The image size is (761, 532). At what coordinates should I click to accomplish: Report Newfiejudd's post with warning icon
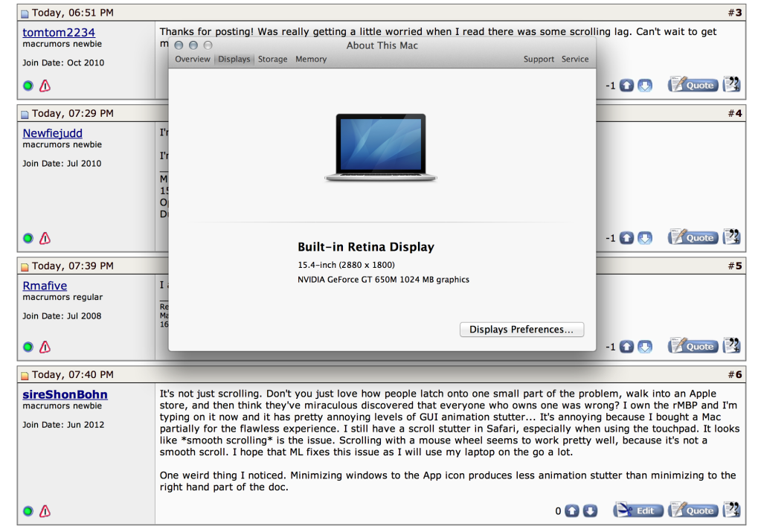[45, 238]
